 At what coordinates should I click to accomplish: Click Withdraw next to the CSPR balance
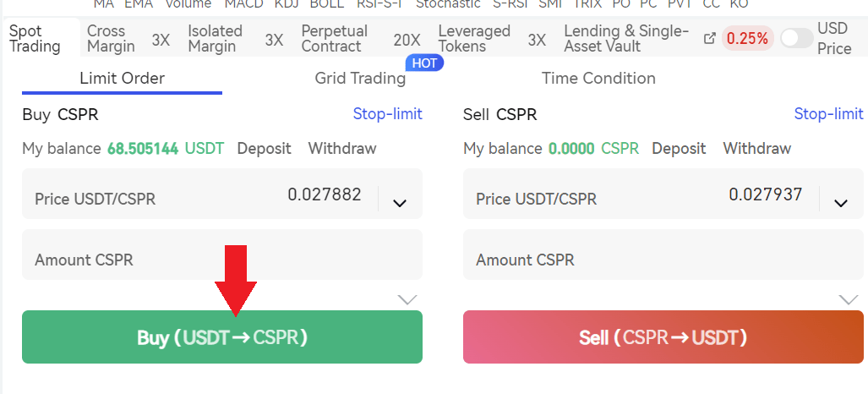(757, 149)
